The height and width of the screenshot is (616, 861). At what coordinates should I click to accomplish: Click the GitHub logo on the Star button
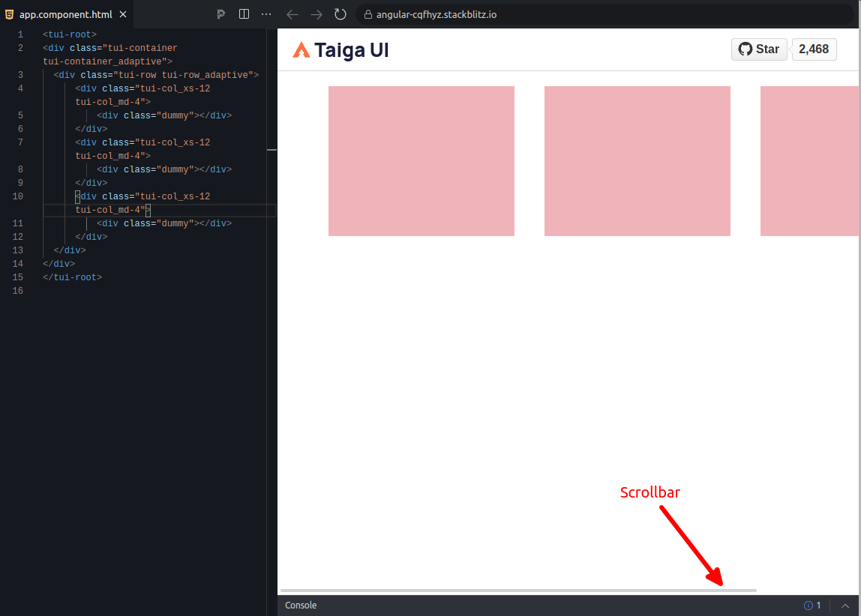745,49
